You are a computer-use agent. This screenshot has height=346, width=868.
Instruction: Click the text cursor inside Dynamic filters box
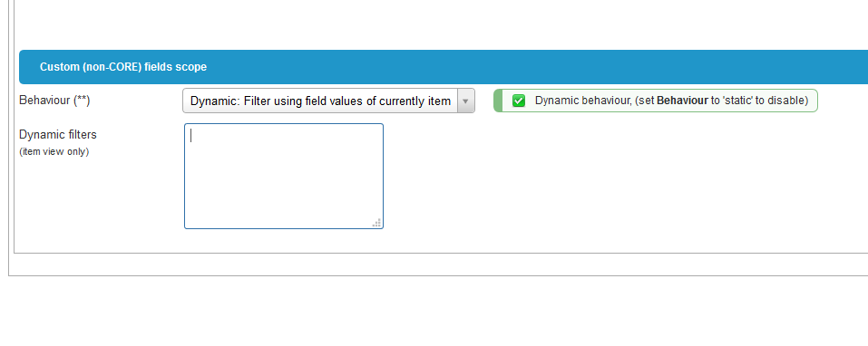(191, 136)
